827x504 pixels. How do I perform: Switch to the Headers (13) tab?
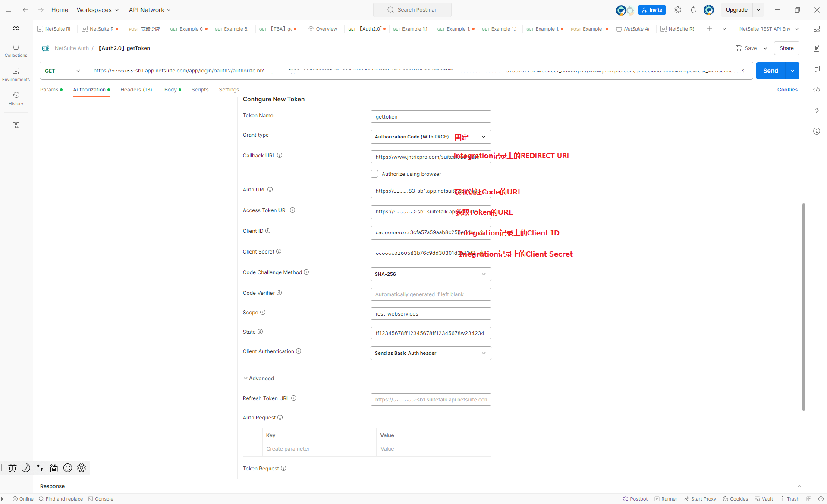(x=136, y=90)
